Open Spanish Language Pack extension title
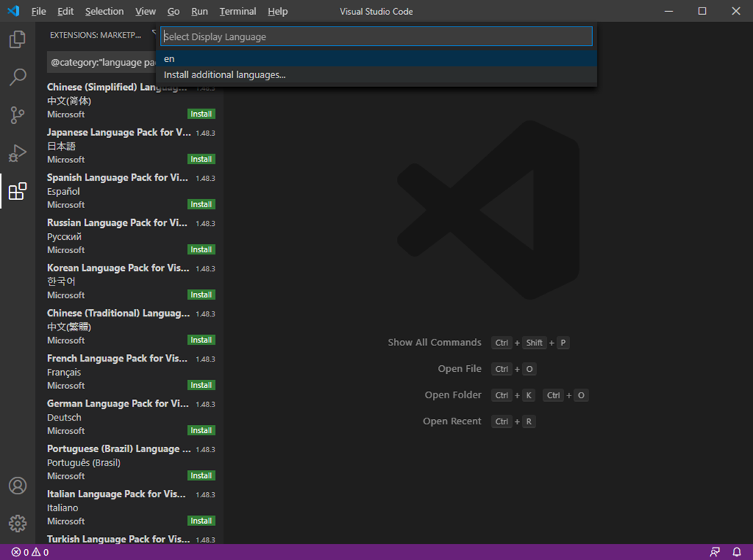Screen dimensions: 753x560 click(x=118, y=178)
